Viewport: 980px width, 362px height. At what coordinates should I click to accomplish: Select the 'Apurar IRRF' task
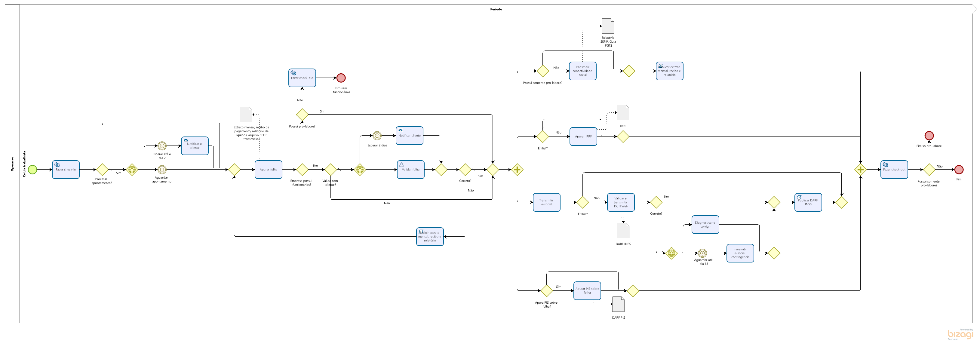click(x=583, y=137)
